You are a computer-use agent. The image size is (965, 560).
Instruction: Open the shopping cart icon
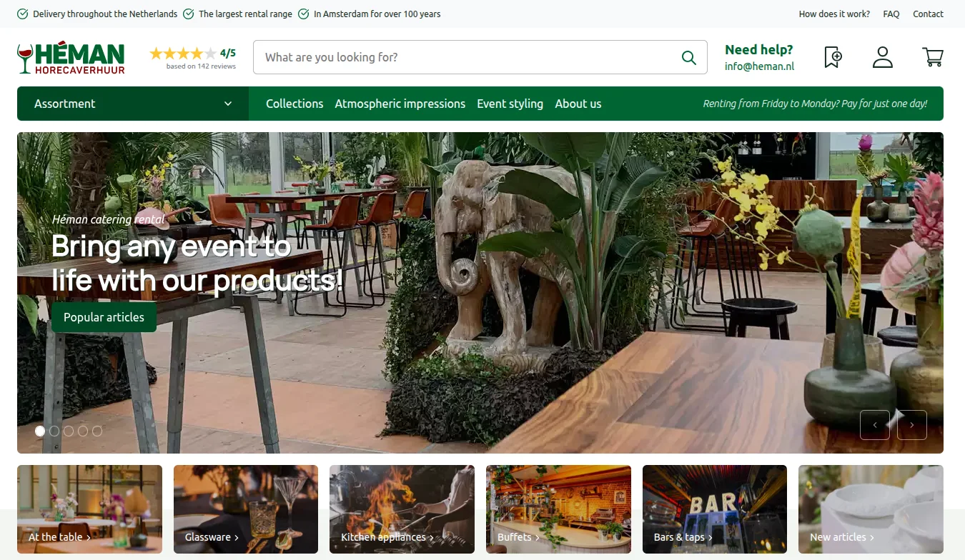click(933, 57)
